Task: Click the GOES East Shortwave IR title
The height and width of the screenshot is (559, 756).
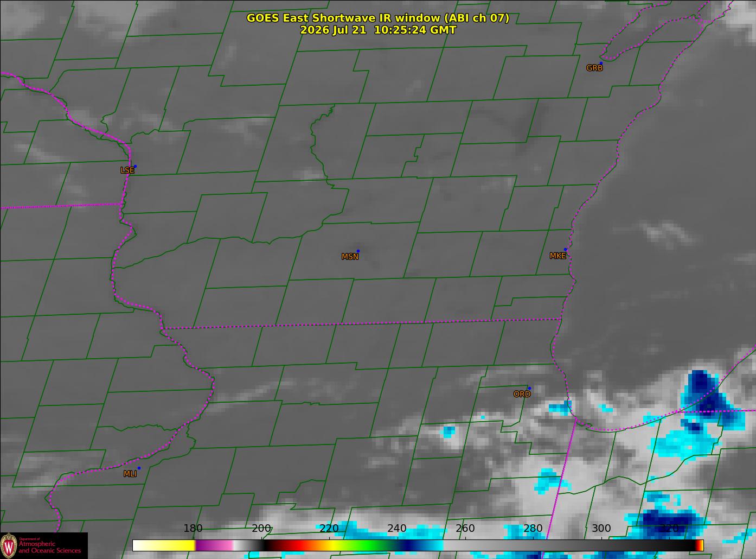Action: point(378,18)
